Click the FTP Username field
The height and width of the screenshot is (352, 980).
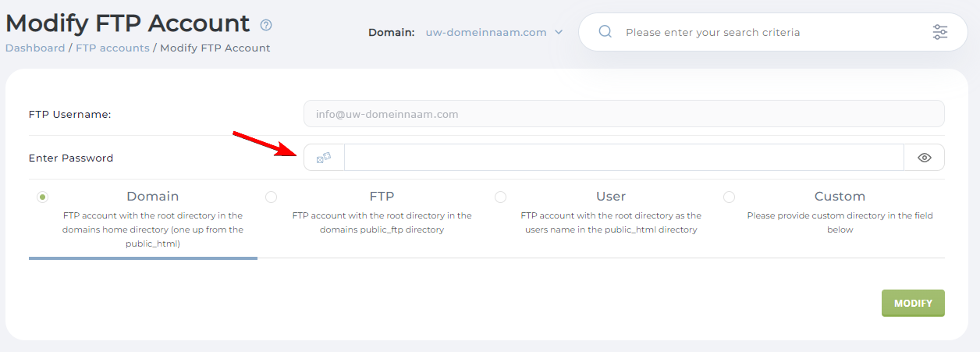tap(623, 114)
